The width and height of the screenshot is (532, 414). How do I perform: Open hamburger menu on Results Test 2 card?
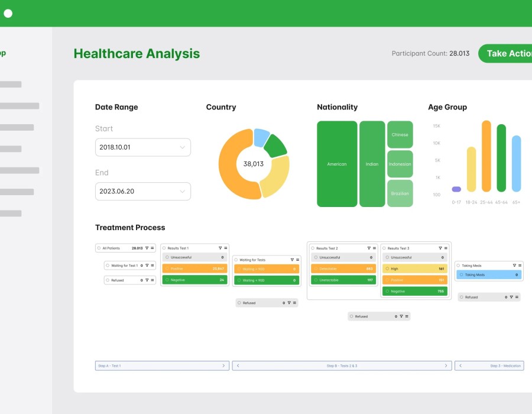point(374,248)
